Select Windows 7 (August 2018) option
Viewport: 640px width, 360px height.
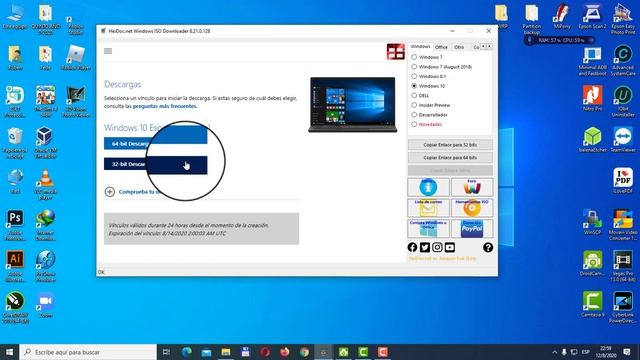[414, 67]
